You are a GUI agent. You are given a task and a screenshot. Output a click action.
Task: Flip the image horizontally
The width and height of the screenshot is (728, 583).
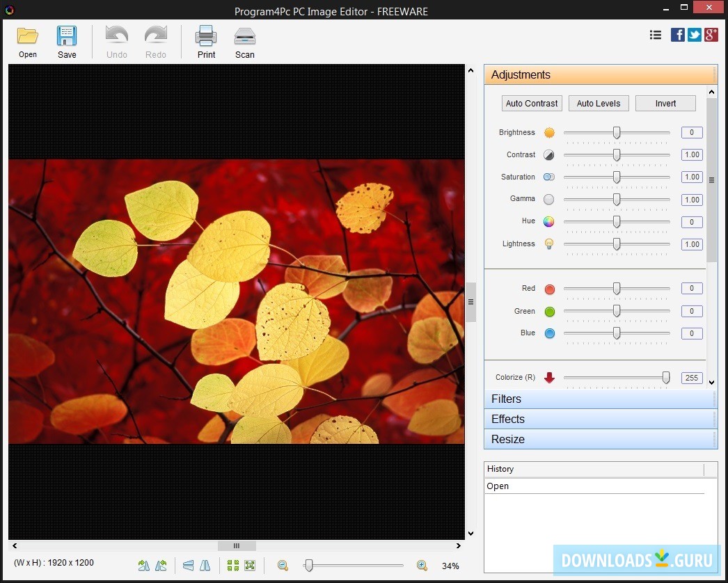click(205, 565)
